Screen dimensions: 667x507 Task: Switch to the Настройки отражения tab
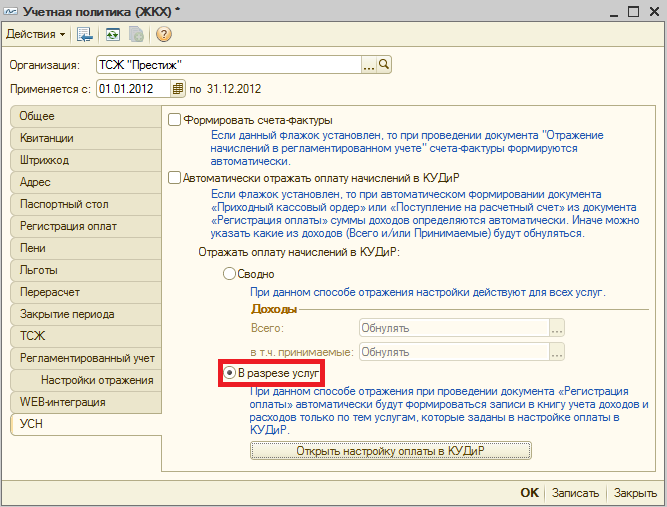tap(86, 380)
